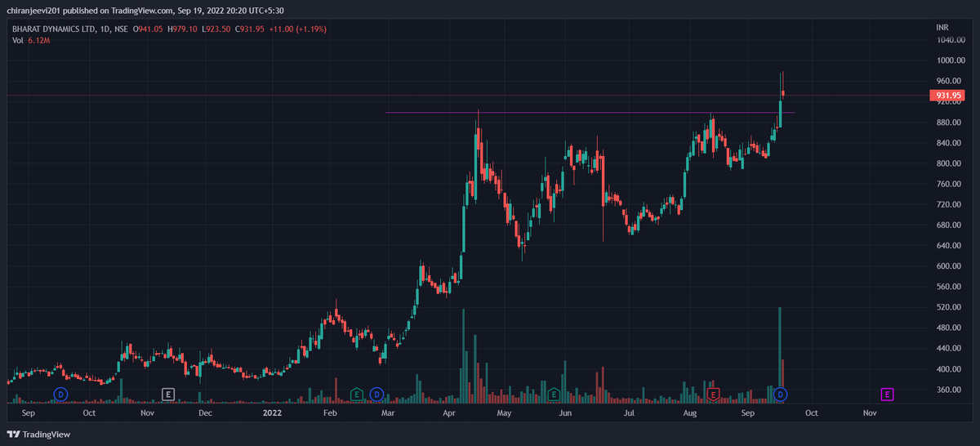This screenshot has height=446, width=980.
Task: Click the Apr label on time axis
Action: coord(448,413)
